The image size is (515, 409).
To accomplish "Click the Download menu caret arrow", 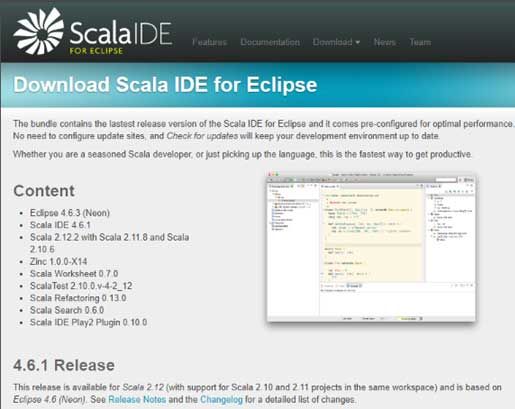I will click(x=358, y=43).
